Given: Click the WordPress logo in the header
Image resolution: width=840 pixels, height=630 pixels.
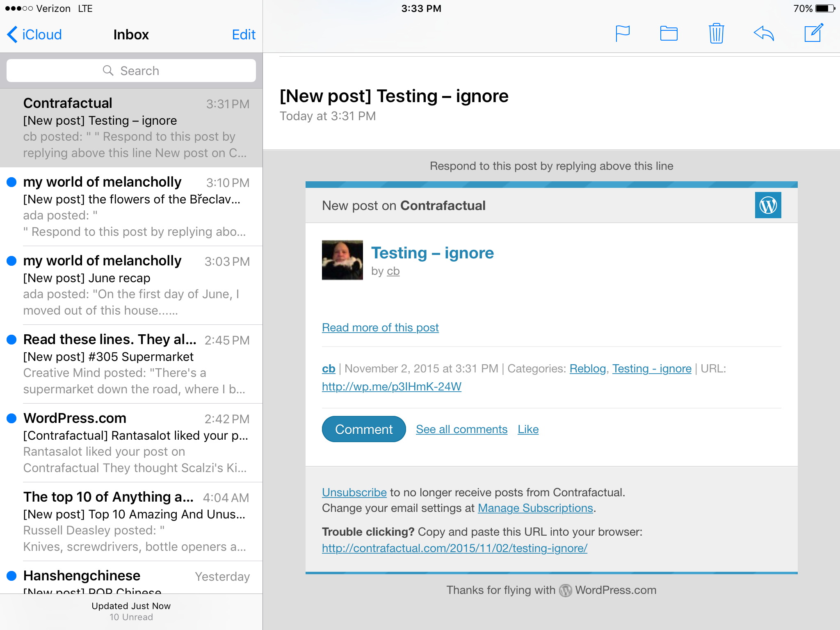Looking at the screenshot, I should point(768,205).
